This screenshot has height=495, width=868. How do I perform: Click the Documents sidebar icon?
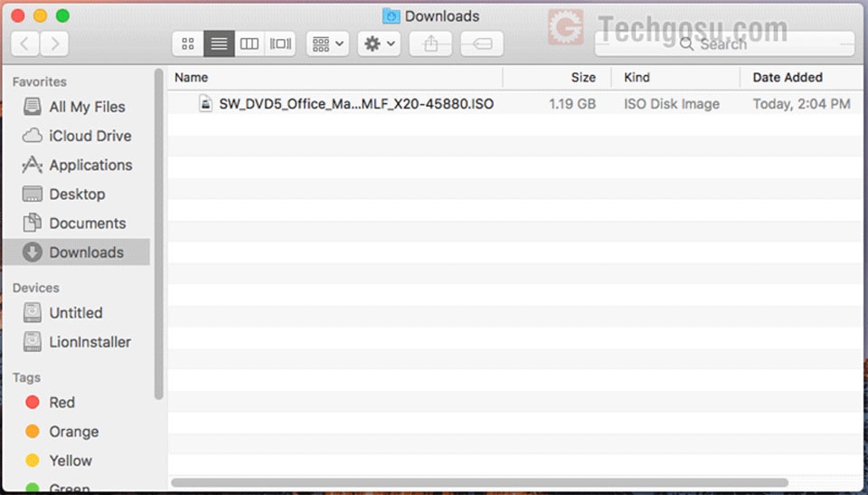pos(33,223)
